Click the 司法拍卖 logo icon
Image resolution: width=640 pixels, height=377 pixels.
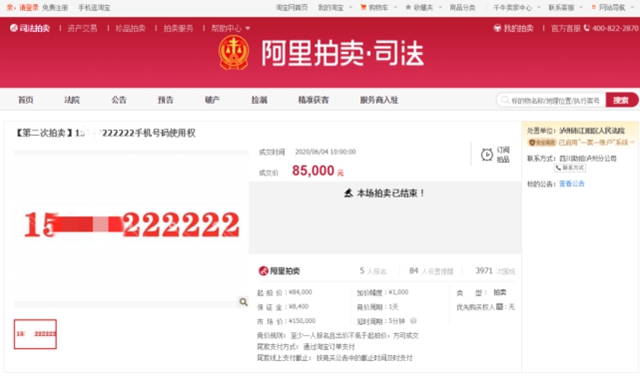tap(14, 28)
